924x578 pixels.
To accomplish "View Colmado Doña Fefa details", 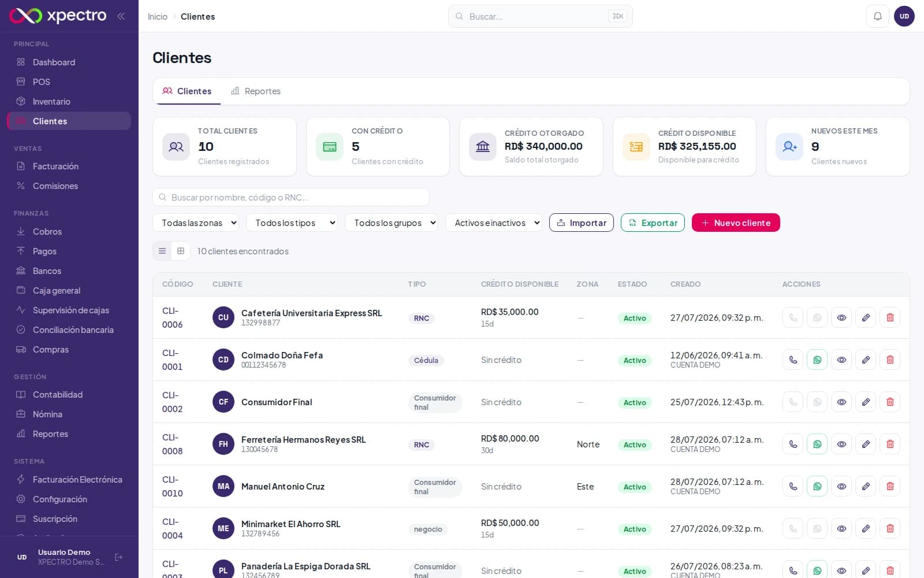I will [x=841, y=360].
